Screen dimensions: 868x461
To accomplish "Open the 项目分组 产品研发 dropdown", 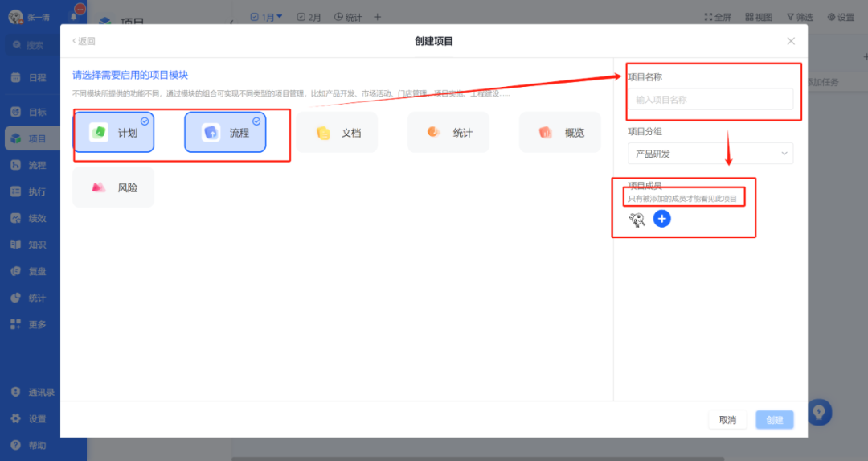I will pyautogui.click(x=710, y=154).
